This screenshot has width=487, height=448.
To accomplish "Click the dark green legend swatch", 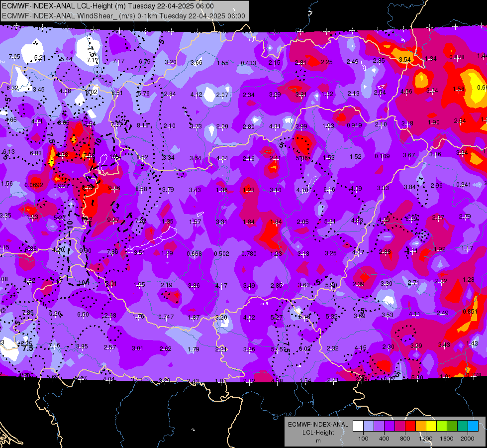I will (x=452, y=426).
